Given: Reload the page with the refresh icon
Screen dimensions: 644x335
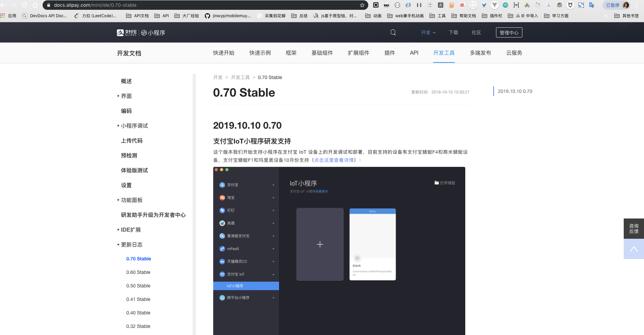Looking at the screenshot, I should [x=24, y=5].
